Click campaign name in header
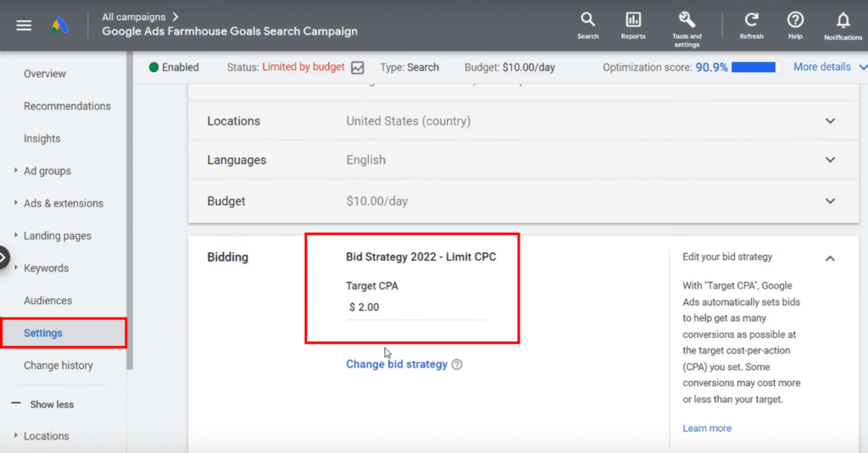 230,31
